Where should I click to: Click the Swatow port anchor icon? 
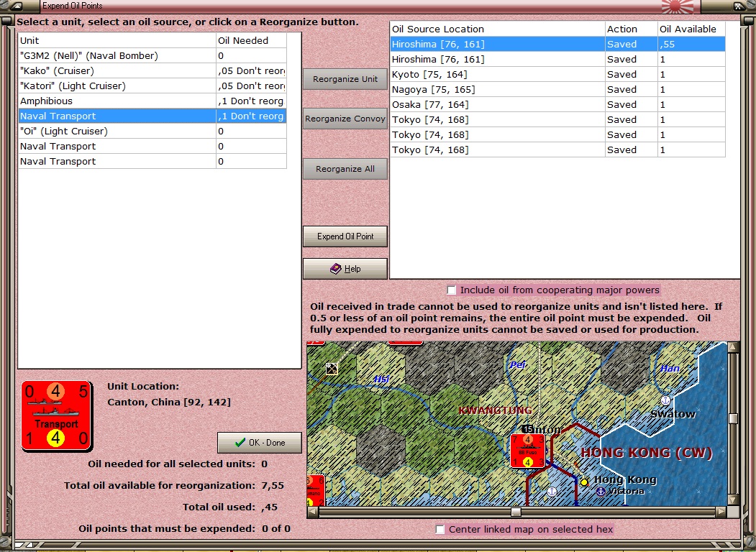[665, 400]
